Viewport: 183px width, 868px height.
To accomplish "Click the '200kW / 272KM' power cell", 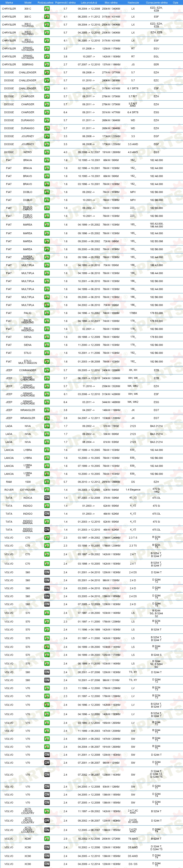I will point(111,839).
